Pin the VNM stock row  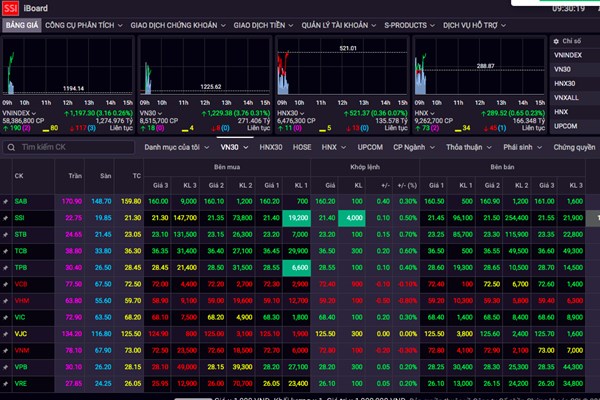(7, 350)
